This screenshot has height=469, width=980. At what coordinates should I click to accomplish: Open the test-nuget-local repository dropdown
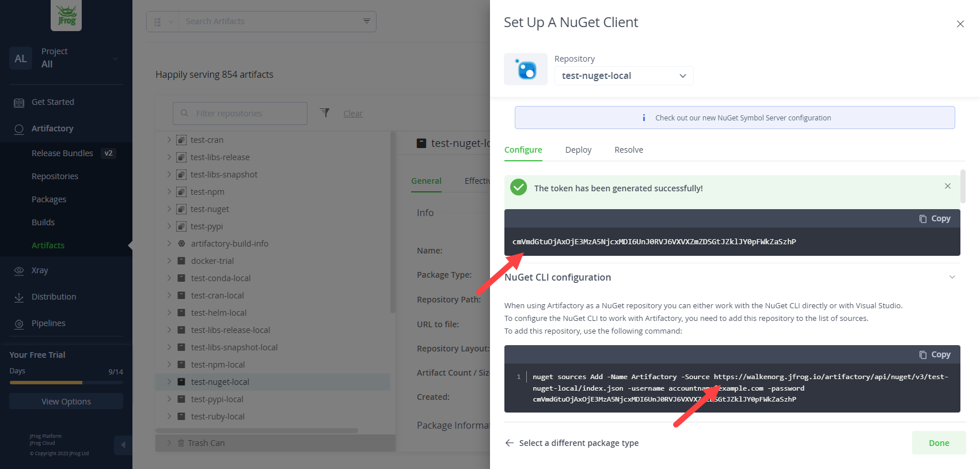[x=624, y=75]
